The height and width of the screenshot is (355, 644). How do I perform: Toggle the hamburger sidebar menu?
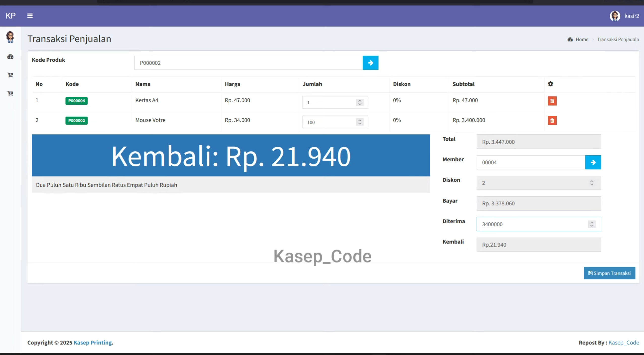[x=30, y=16]
